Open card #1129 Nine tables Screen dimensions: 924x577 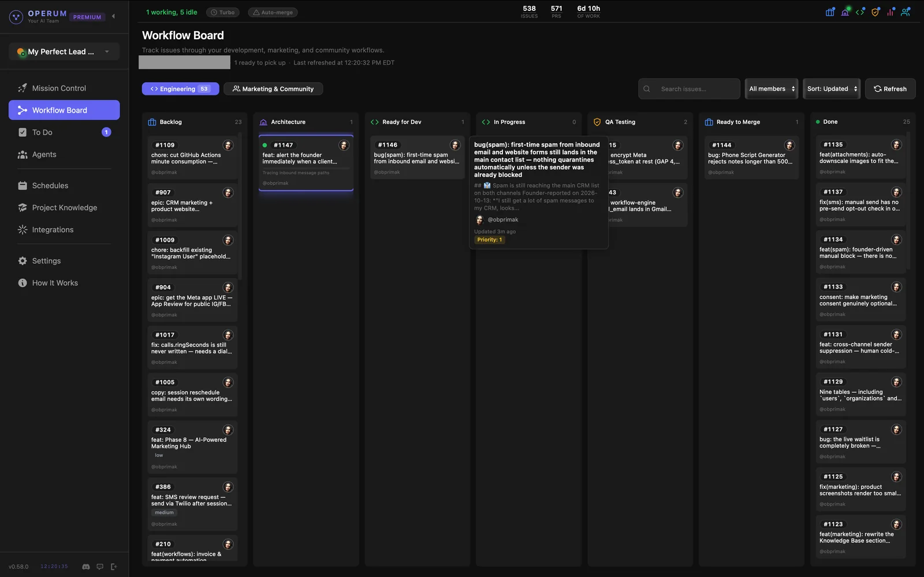click(860, 394)
